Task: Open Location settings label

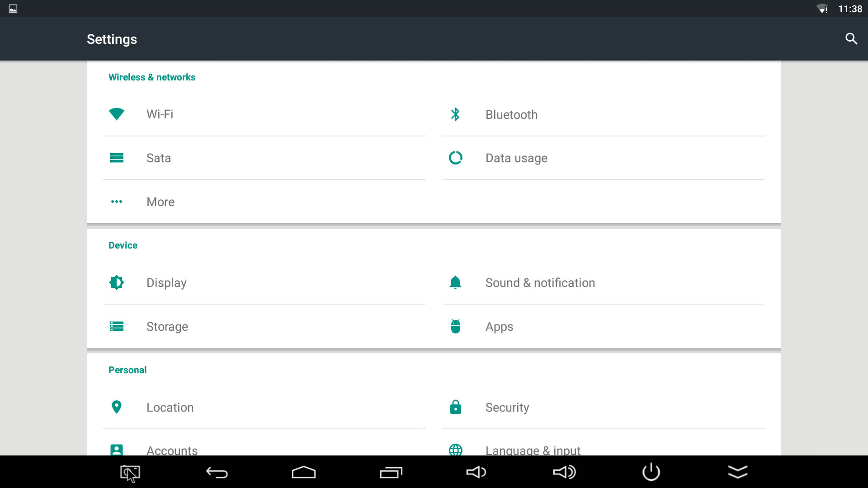Action: (x=170, y=408)
